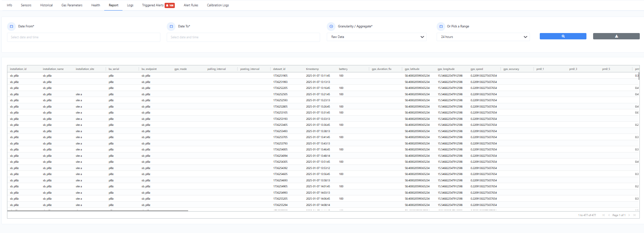The width and height of the screenshot is (644, 233).
Task: Click timestamp 2025-01-07 13:13:13 cell
Action: 318,82
